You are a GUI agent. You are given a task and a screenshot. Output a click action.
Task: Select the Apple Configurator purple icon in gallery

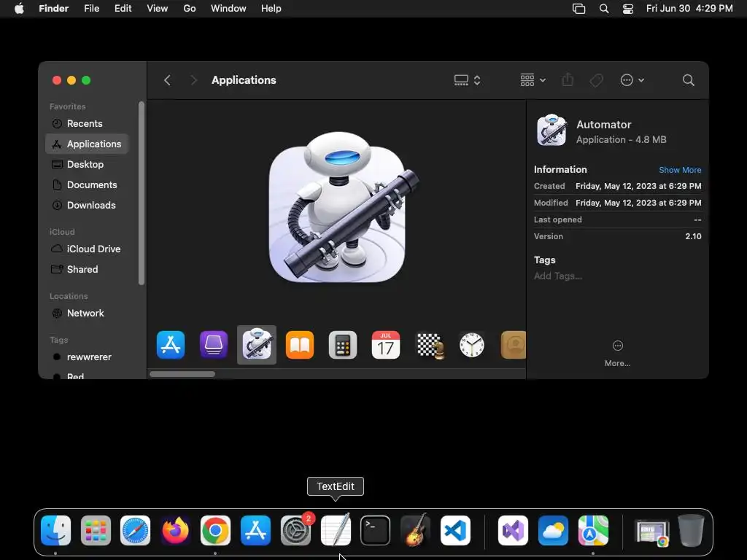(214, 345)
